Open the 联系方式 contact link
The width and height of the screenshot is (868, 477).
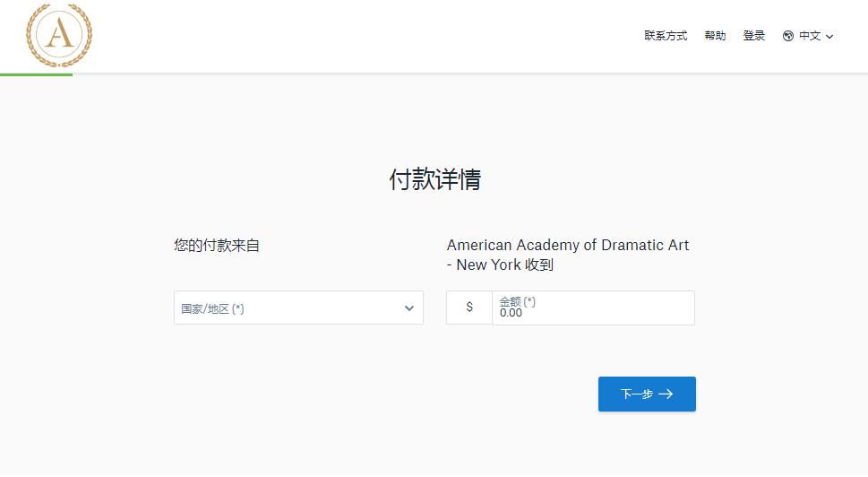tap(666, 36)
